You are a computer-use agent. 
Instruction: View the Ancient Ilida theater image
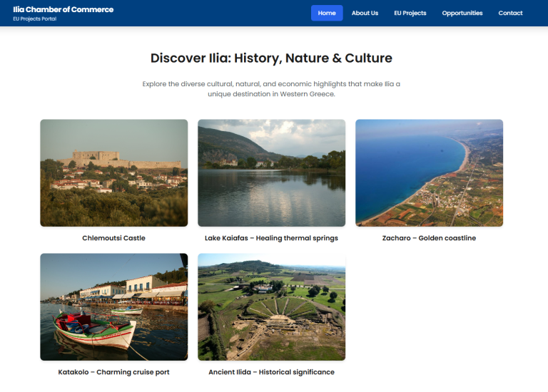pos(271,306)
